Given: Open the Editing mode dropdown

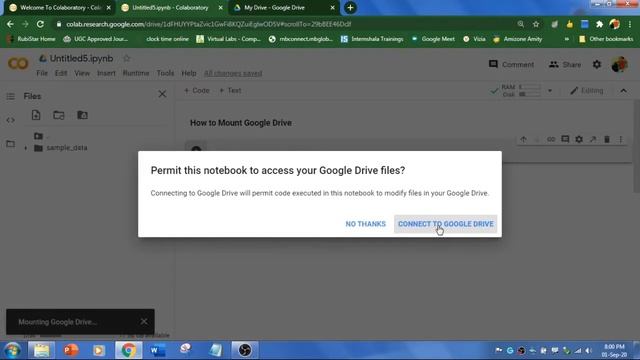Looking at the screenshot, I should (x=587, y=91).
